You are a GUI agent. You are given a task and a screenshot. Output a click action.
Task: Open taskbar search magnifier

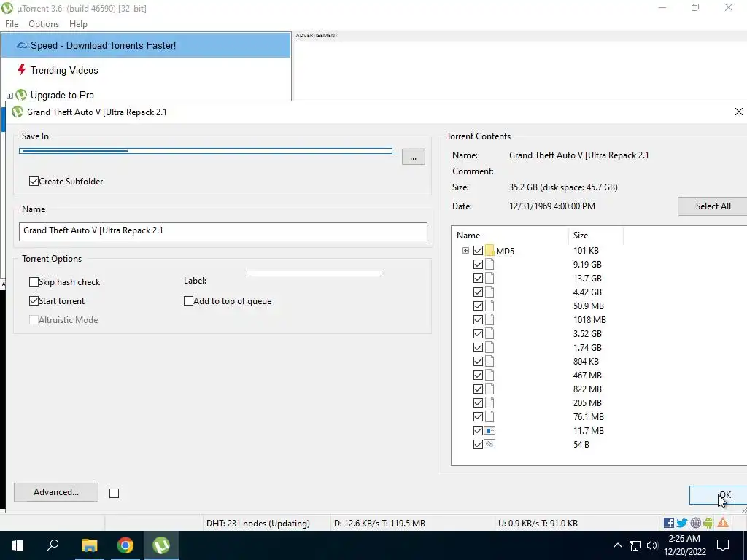(x=53, y=545)
